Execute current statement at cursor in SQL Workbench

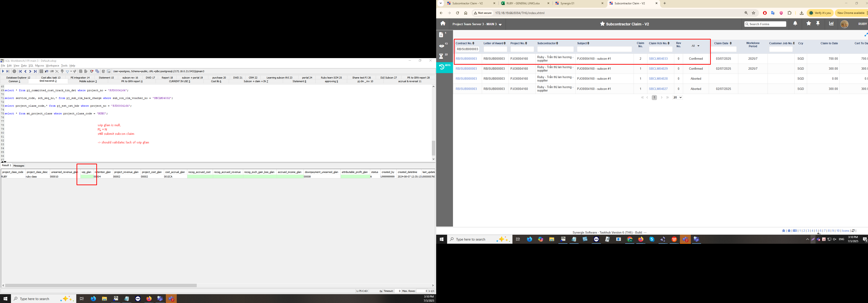(x=8, y=71)
